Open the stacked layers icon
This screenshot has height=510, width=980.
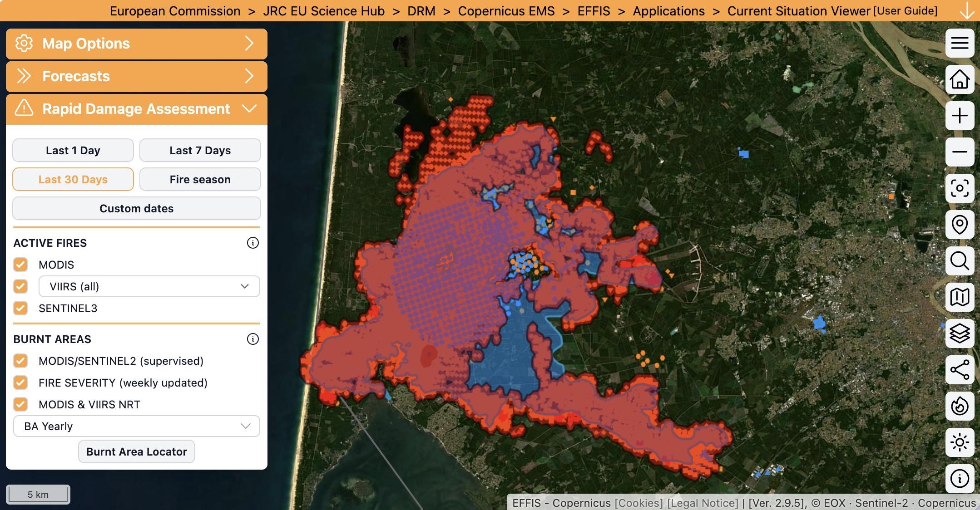(960, 333)
